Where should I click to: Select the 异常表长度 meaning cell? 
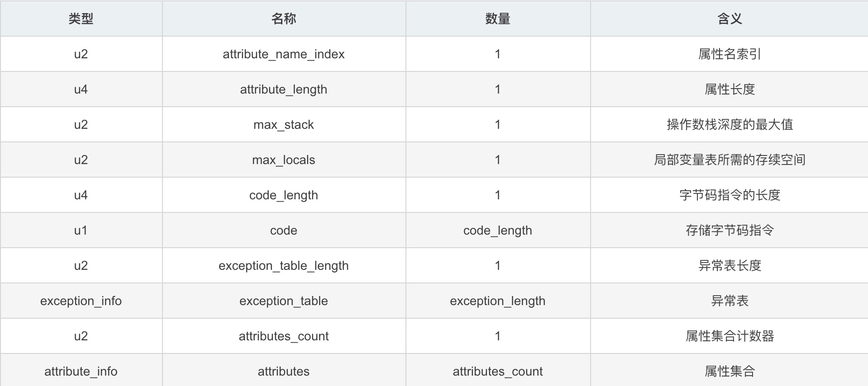[730, 265]
